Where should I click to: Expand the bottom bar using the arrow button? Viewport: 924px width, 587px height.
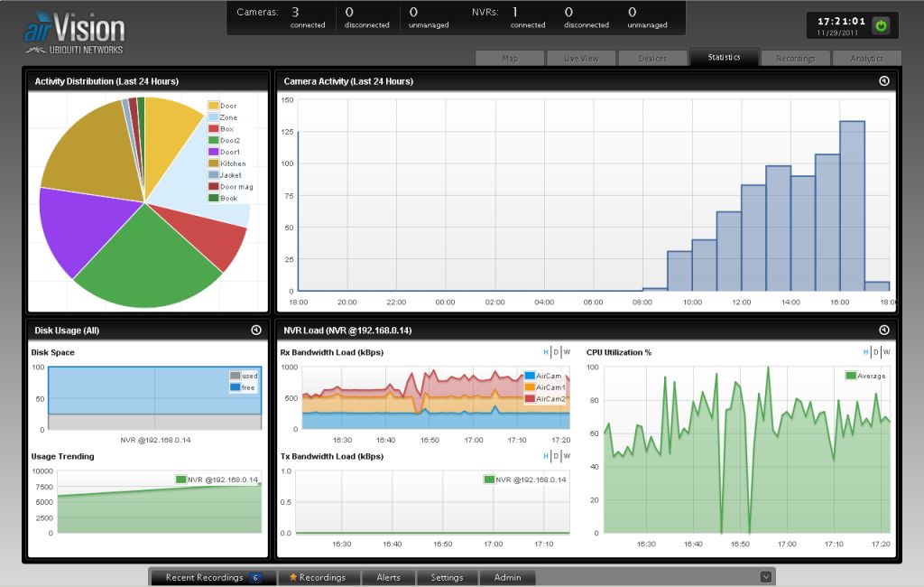pyautogui.click(x=765, y=577)
